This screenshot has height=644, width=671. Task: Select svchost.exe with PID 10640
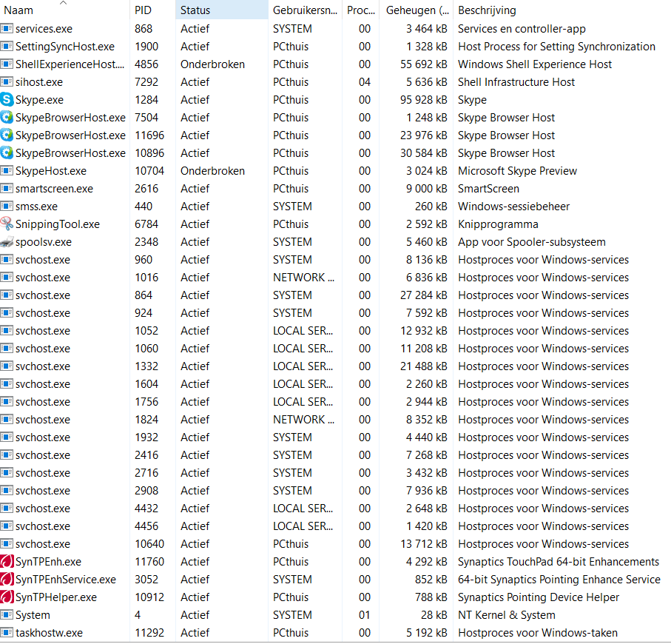(x=334, y=544)
